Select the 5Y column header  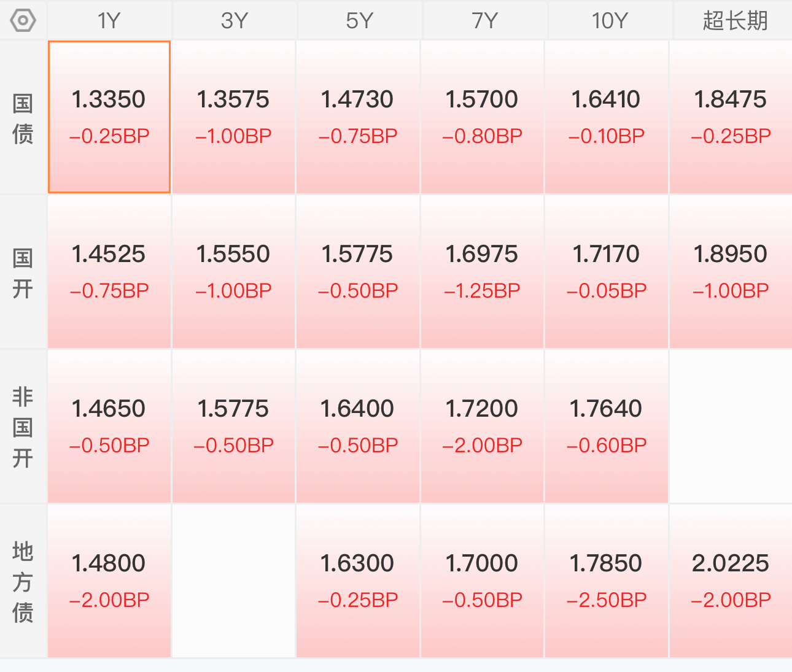click(x=359, y=20)
